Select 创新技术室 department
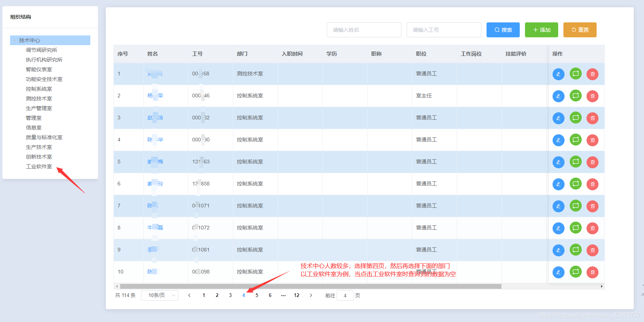Image resolution: width=644 pixels, height=322 pixels. click(x=39, y=157)
